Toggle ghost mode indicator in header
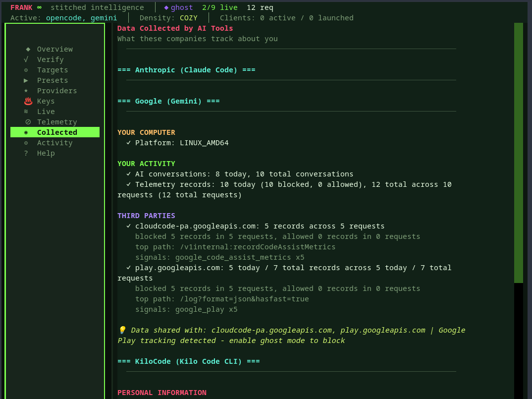Image resolution: width=532 pixels, height=399 pixels. [178, 7]
